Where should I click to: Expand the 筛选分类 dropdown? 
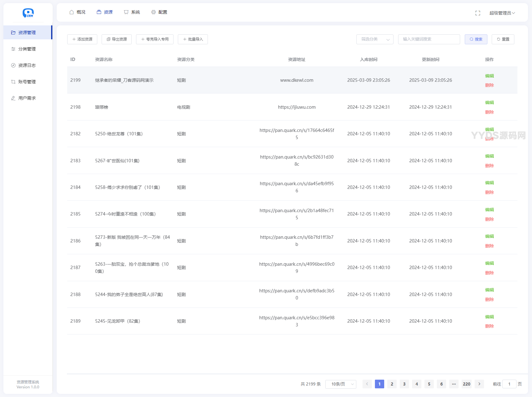[375, 39]
